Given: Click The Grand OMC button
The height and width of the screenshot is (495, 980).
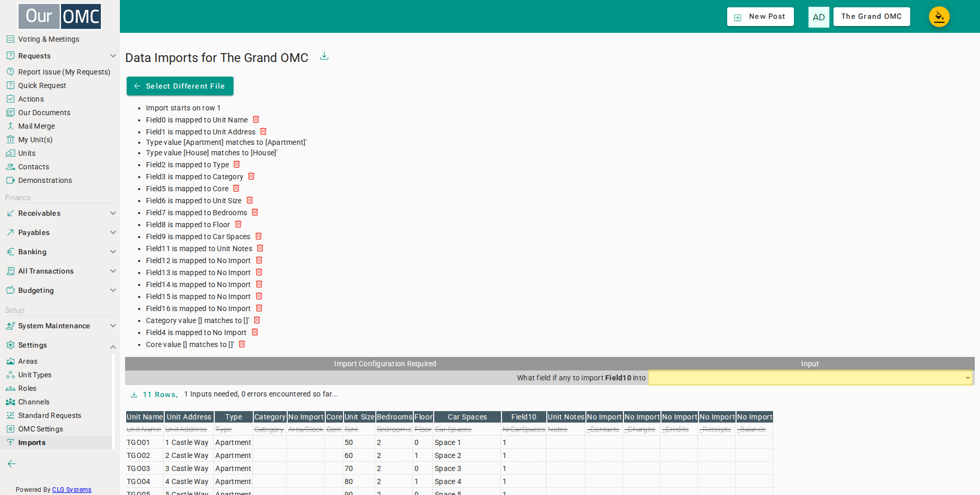Looking at the screenshot, I should click(x=872, y=17).
